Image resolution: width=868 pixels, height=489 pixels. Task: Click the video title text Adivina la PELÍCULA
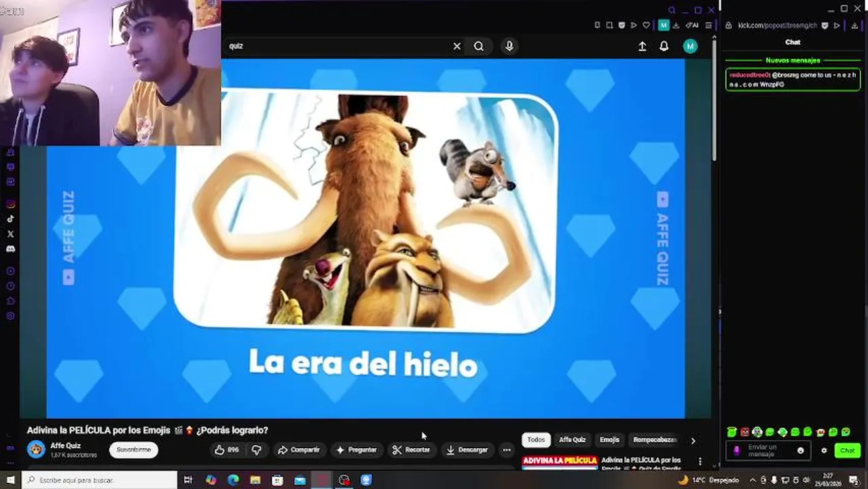(147, 430)
